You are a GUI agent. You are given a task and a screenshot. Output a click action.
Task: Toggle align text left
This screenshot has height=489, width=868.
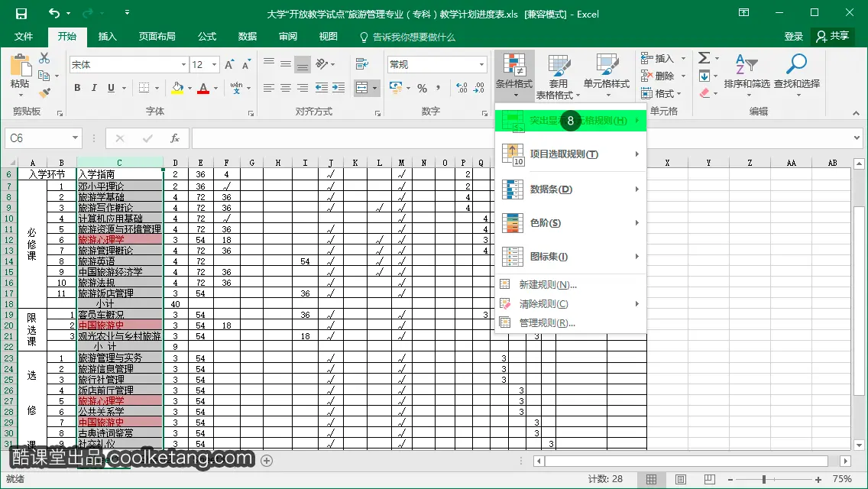pos(269,88)
